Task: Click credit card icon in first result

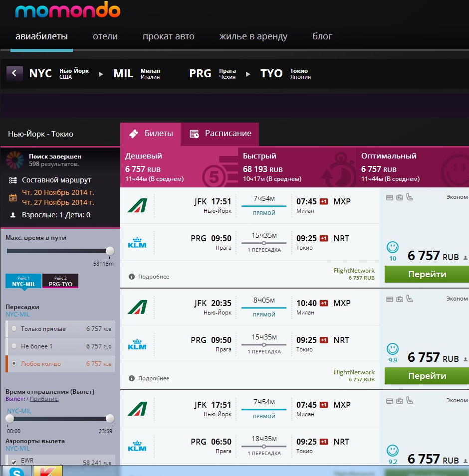Action: pos(389,198)
